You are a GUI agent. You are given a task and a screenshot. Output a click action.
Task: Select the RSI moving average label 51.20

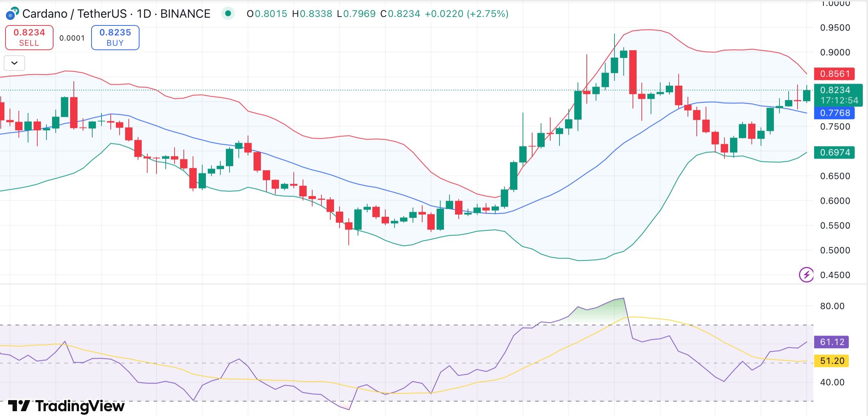[831, 361]
